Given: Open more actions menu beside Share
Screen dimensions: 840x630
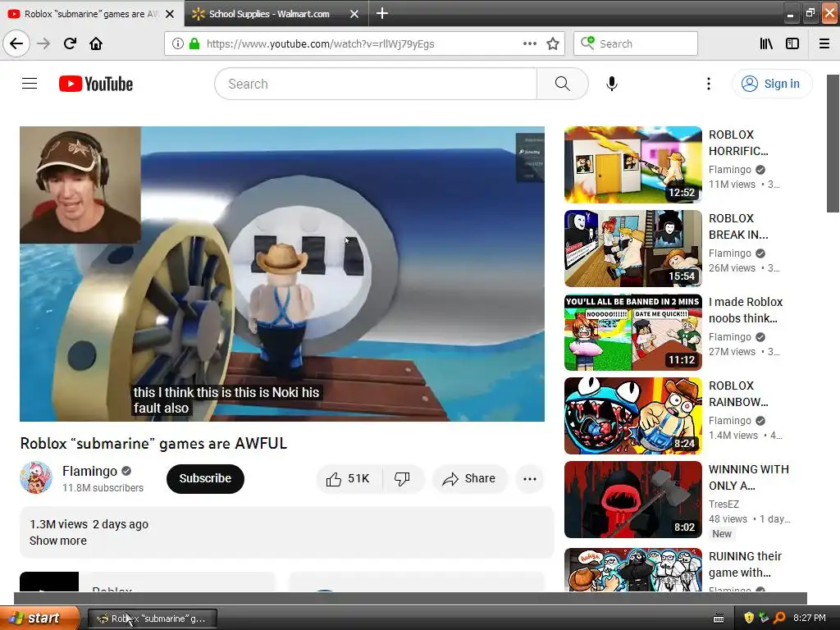Looking at the screenshot, I should click(530, 478).
